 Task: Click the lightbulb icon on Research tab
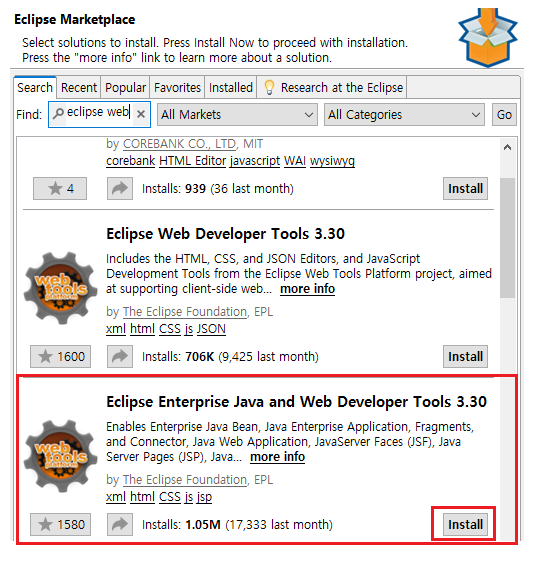269,87
